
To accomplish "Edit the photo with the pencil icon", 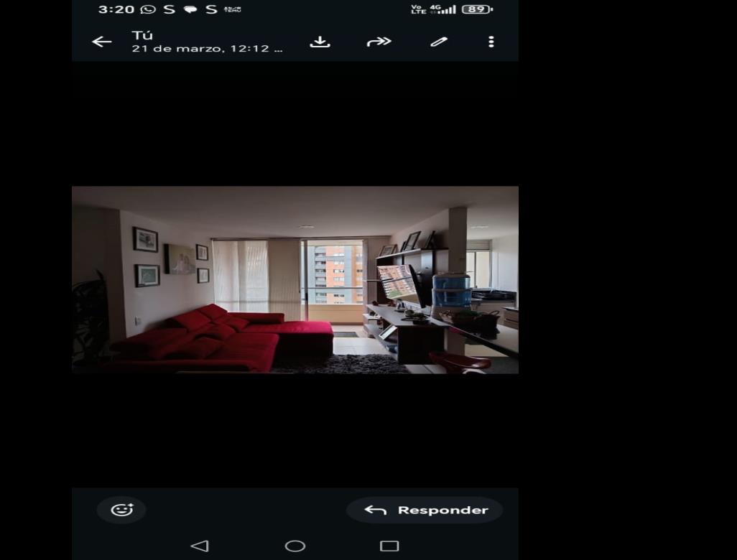I will 438,42.
